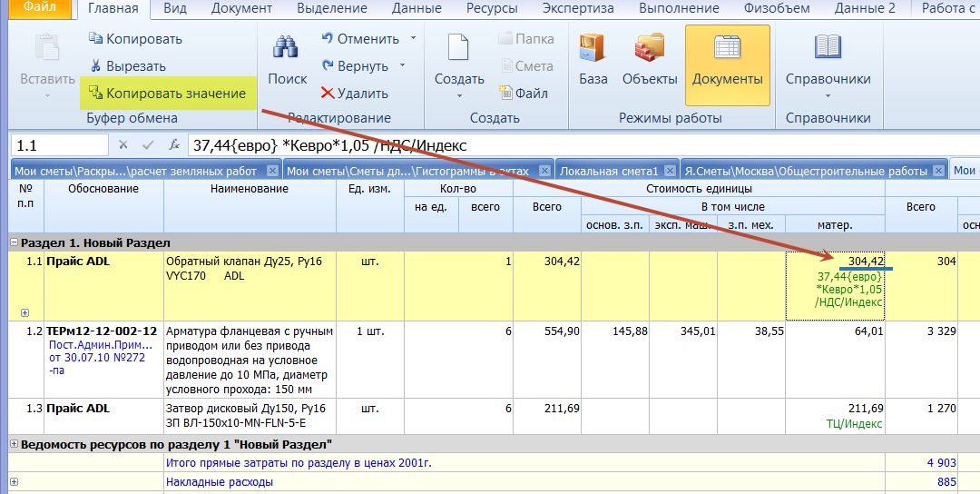Click the ТЦ/Индекс green formula text

click(x=855, y=424)
